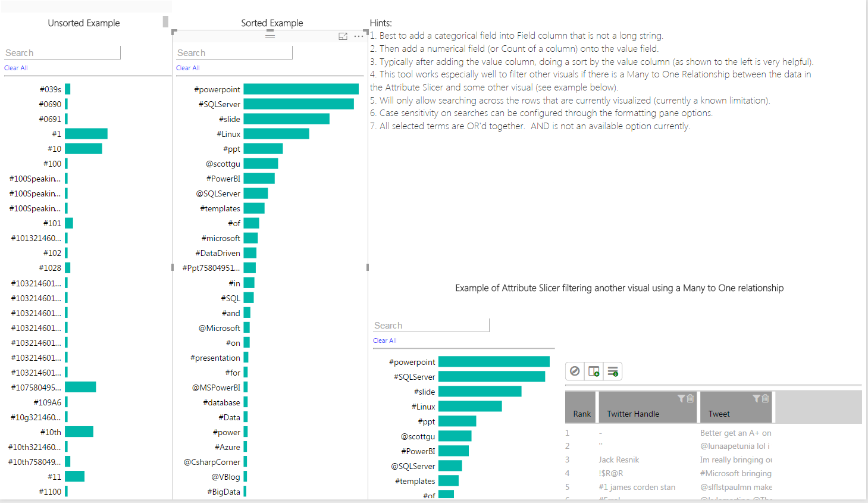Select @scottgu in the Sorted Example slicer
This screenshot has width=868, height=503.
[x=223, y=164]
